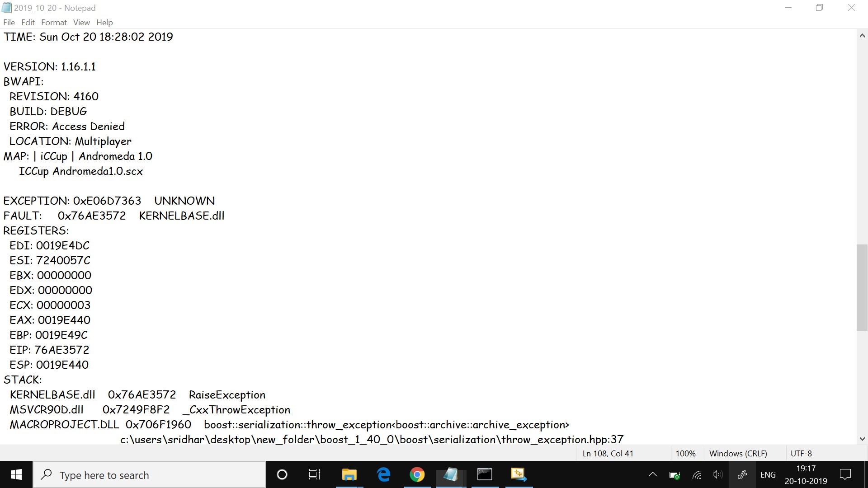Expand hidden system tray icons

(x=652, y=474)
